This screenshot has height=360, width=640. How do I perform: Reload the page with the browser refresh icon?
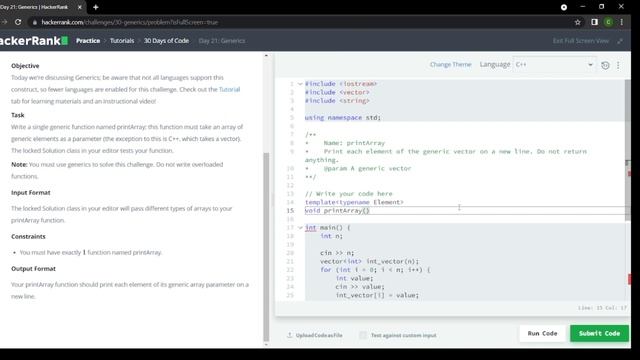click(x=18, y=22)
